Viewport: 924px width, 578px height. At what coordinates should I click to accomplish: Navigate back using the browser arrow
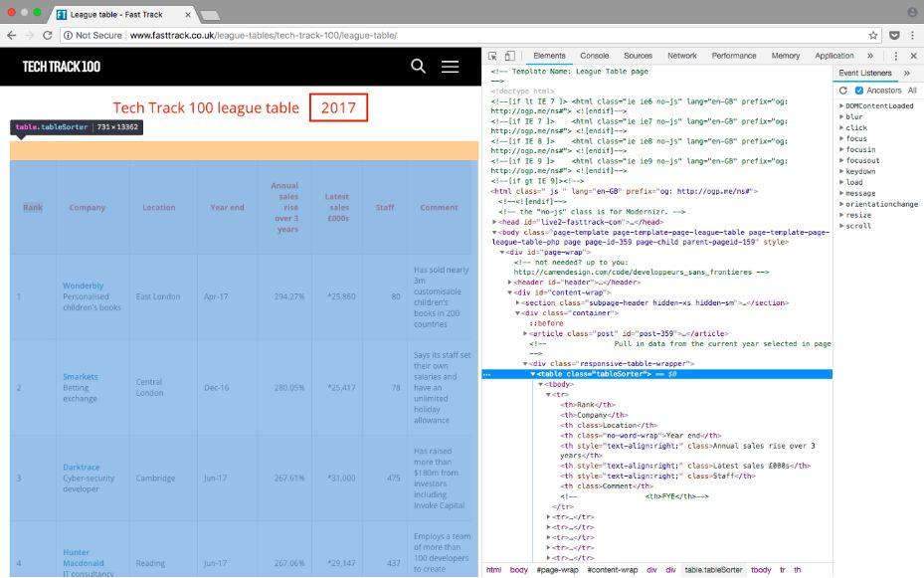point(11,33)
